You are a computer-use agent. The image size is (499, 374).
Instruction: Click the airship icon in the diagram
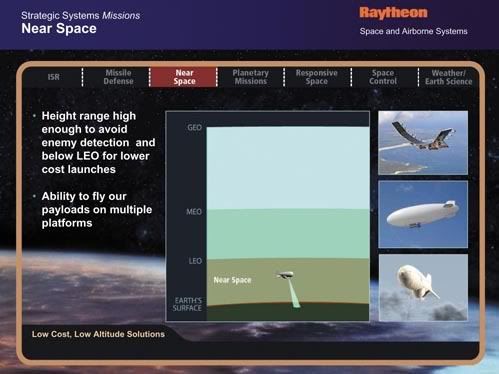coord(285,275)
